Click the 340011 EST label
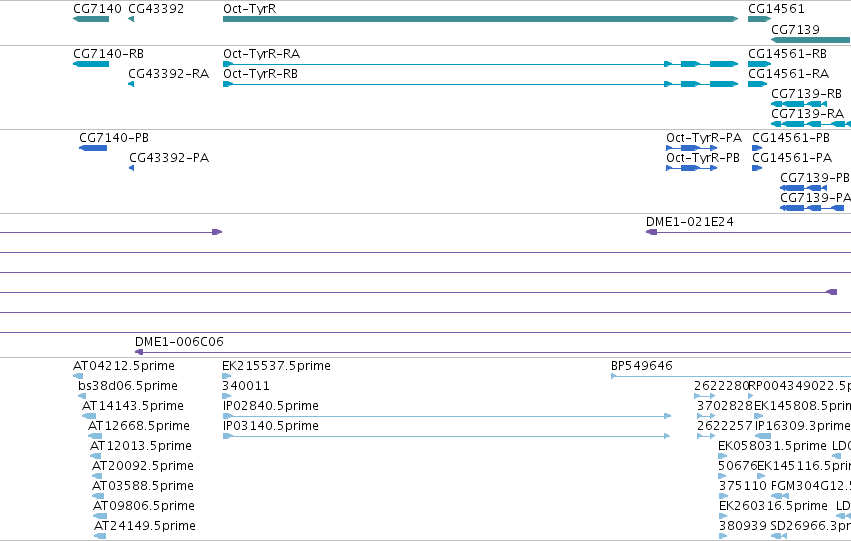The width and height of the screenshot is (851, 541). (x=246, y=386)
